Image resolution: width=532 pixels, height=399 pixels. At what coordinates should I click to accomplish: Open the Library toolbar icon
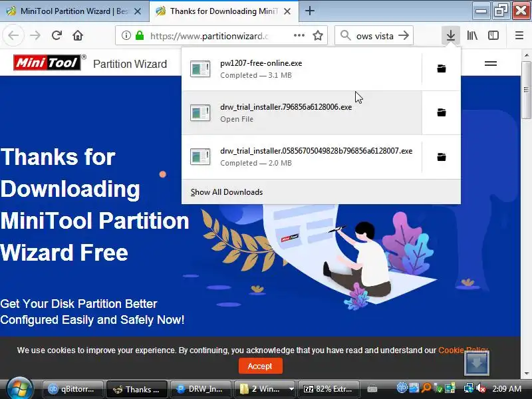coord(472,35)
